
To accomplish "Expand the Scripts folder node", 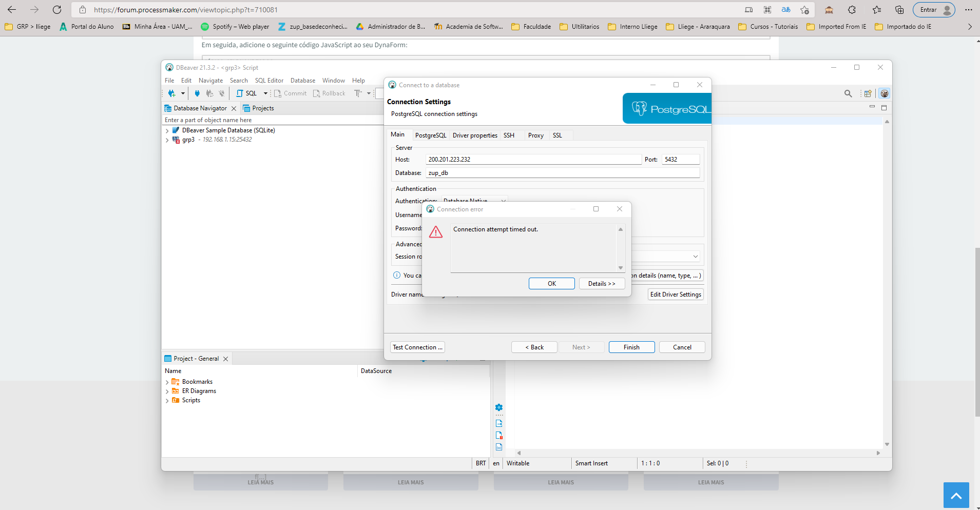I will [167, 401].
